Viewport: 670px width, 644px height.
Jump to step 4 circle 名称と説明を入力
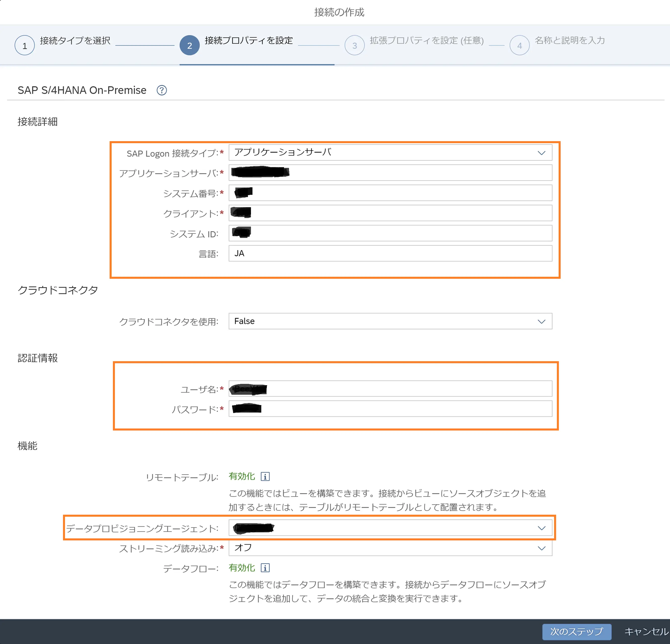click(x=520, y=45)
